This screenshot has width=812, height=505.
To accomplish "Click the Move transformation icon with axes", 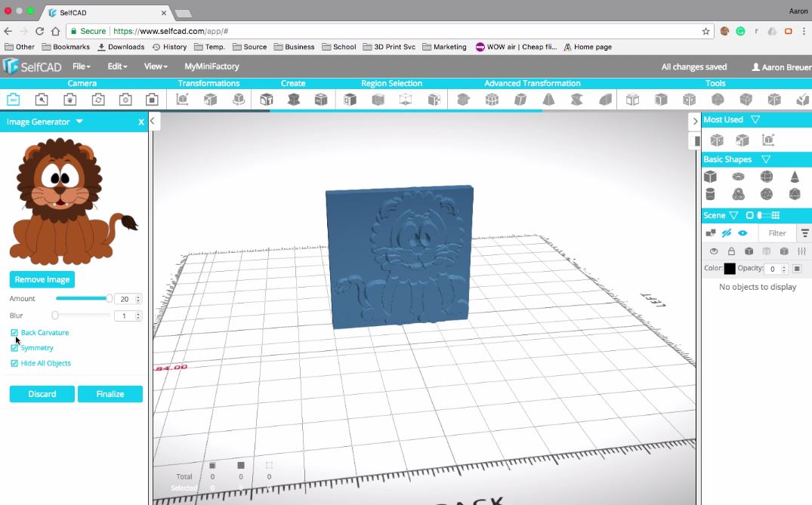I will tap(182, 100).
